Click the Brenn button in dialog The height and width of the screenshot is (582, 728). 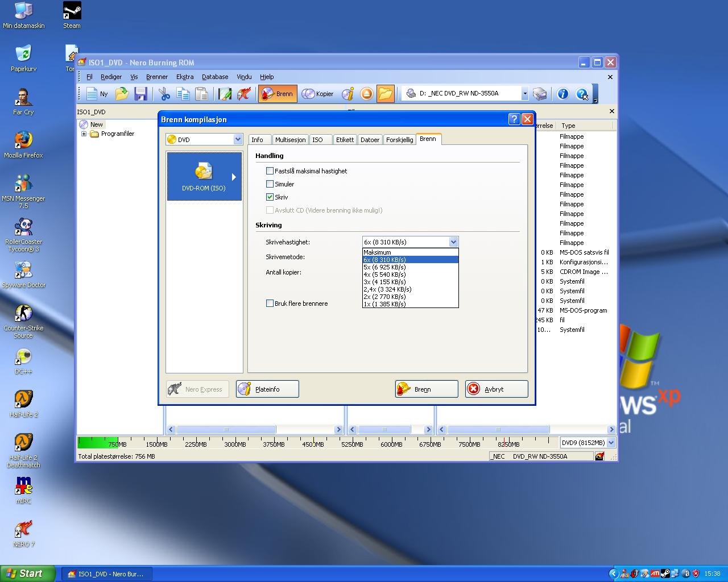pyautogui.click(x=427, y=389)
